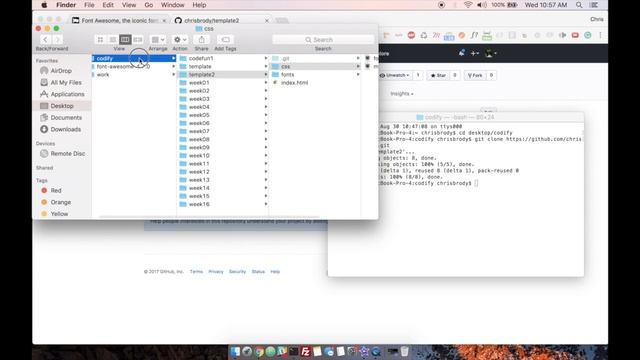This screenshot has width=640, height=360.
Task: Open Trash in the Dock
Action: click(x=404, y=351)
